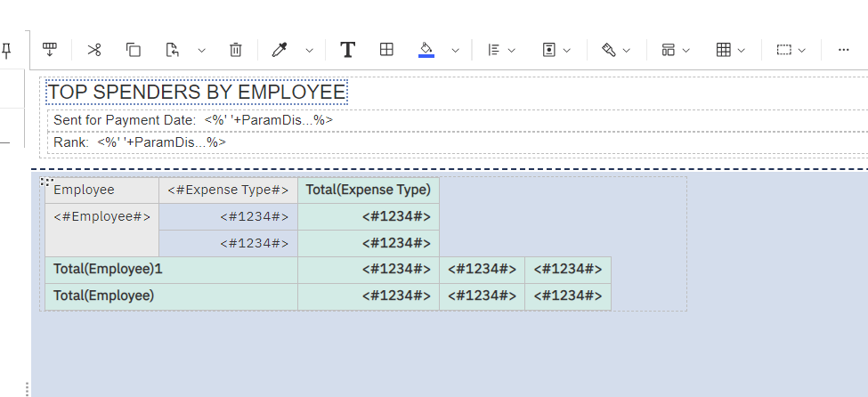Open the section layout menu

click(676, 50)
